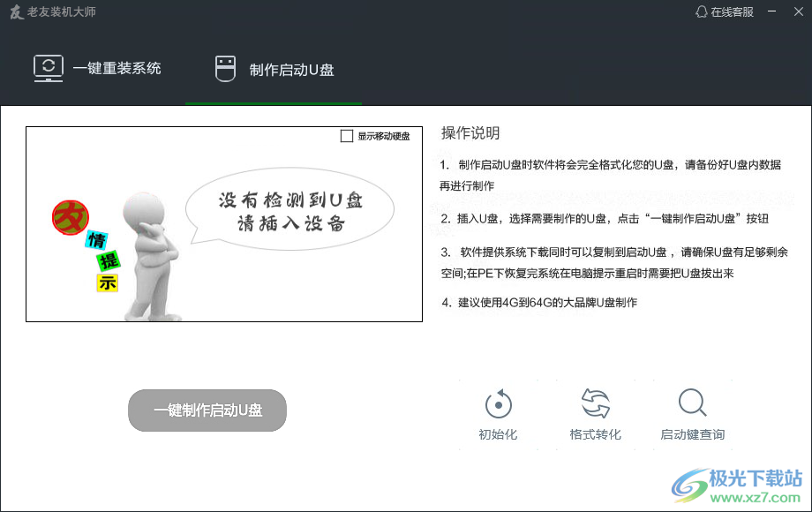Switch to the 制作启动U盘 tab

[x=274, y=69]
